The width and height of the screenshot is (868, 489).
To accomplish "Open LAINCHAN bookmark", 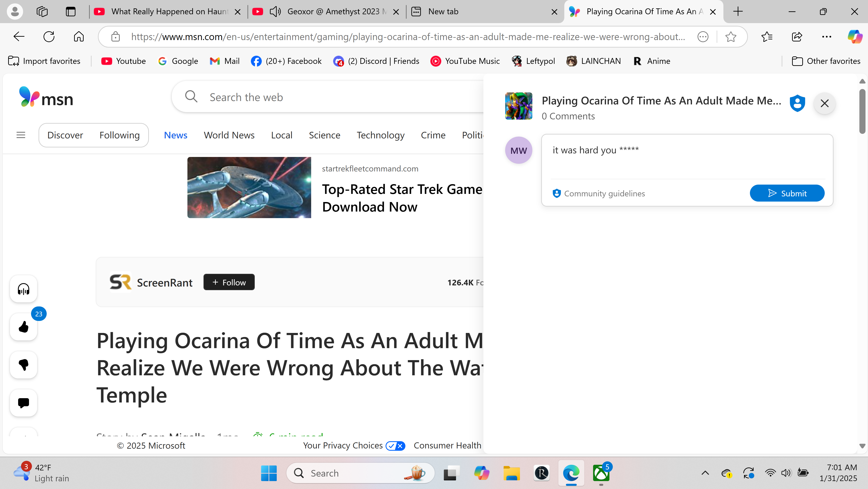I will 593,61.
